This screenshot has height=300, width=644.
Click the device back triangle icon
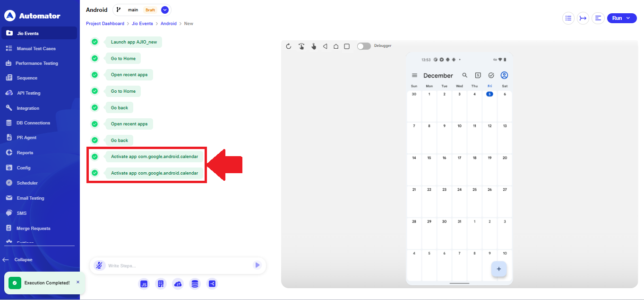pyautogui.click(x=325, y=46)
